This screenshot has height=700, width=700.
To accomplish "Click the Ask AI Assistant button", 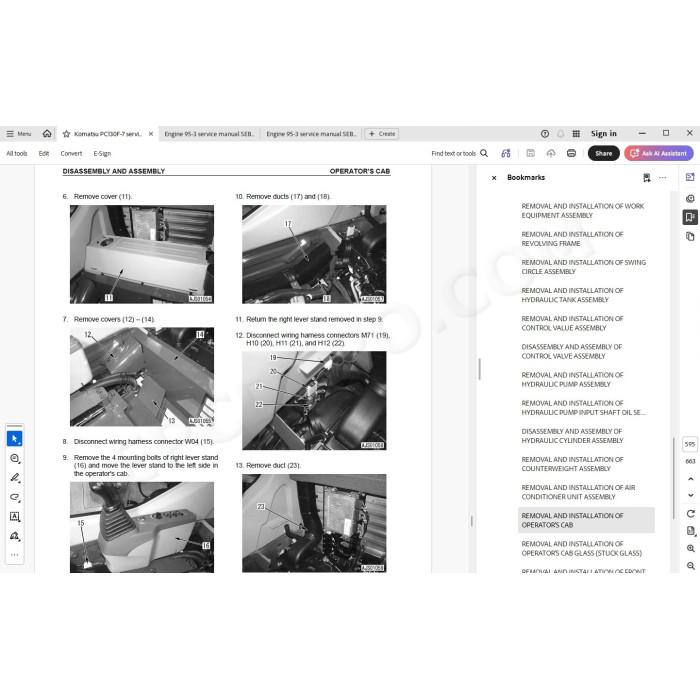I will point(659,153).
